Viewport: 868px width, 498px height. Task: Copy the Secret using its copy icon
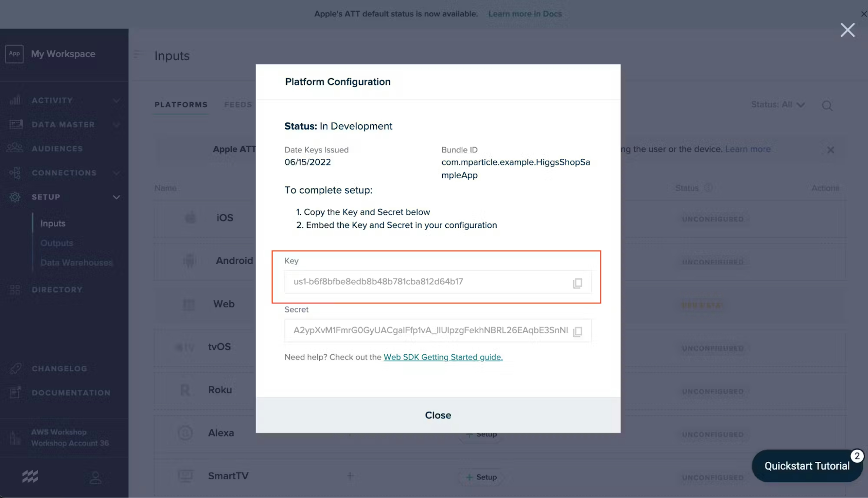(577, 331)
